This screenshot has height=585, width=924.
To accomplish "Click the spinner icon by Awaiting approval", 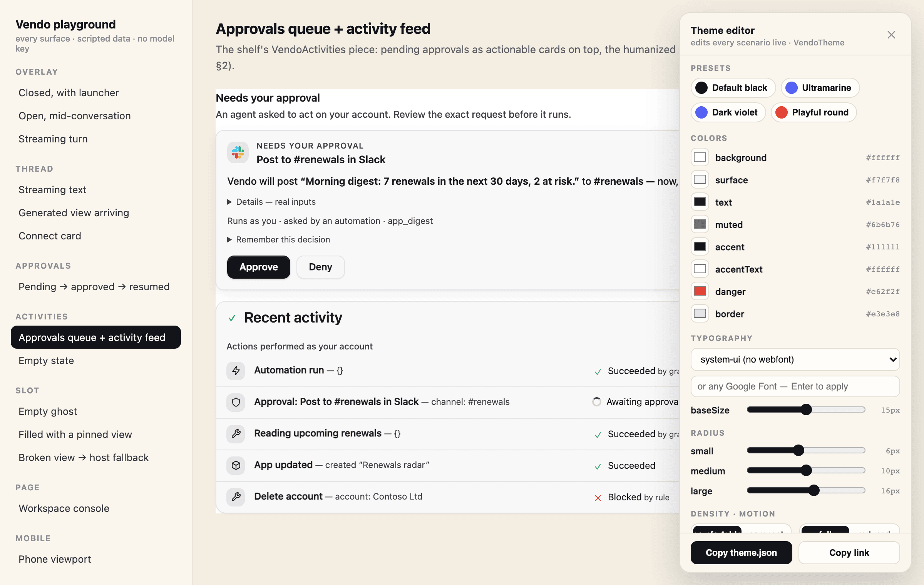I will click(x=597, y=402).
